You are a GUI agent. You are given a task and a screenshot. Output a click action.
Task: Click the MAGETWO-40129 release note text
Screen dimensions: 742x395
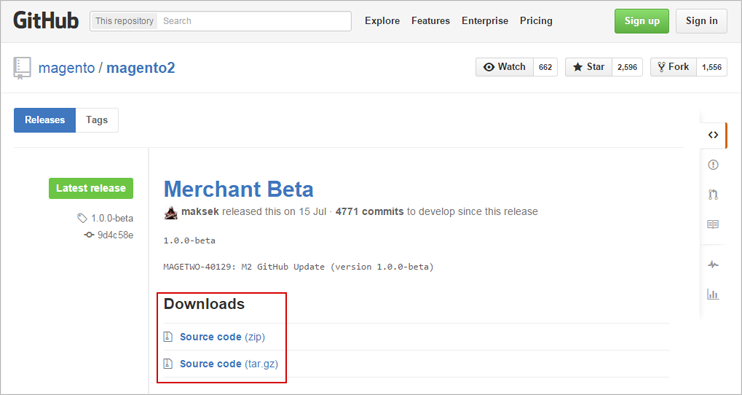click(x=299, y=267)
